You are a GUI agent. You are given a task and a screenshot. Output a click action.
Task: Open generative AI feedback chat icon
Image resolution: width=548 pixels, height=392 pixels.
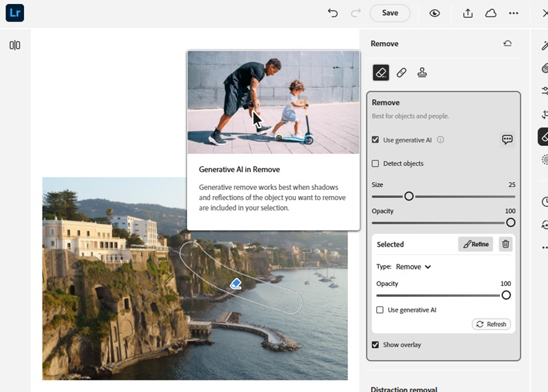tap(507, 139)
